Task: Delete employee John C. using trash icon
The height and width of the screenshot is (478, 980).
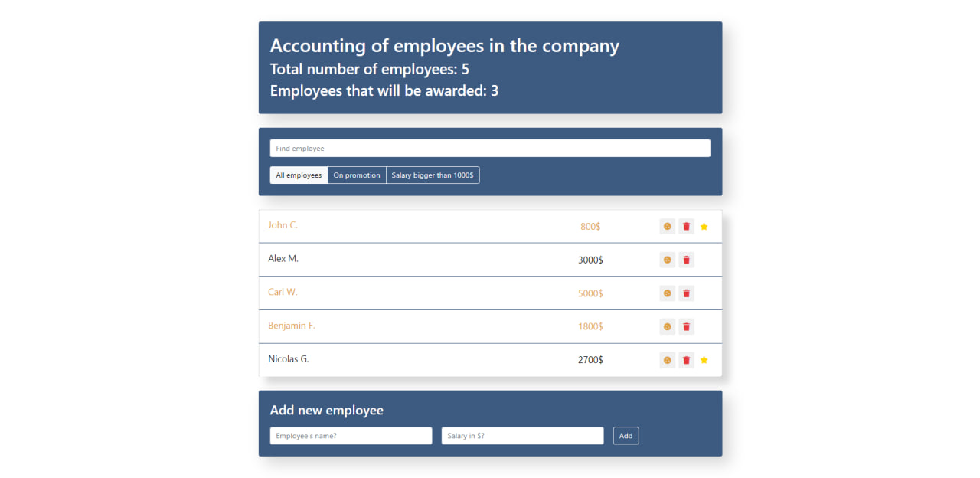Action: click(x=686, y=226)
